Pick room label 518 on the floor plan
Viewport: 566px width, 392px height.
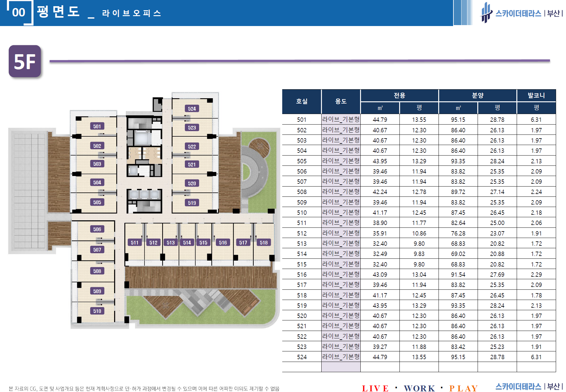[x=264, y=242]
